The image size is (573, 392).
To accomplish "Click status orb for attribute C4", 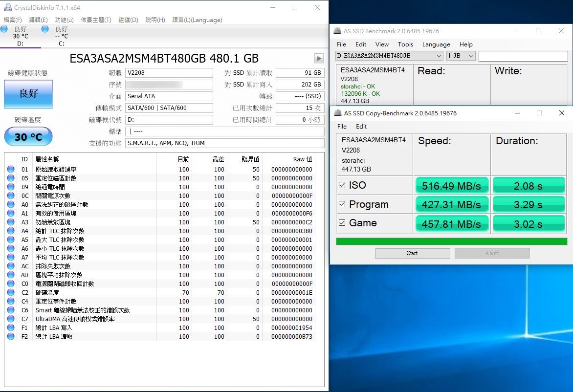I will tap(11, 301).
